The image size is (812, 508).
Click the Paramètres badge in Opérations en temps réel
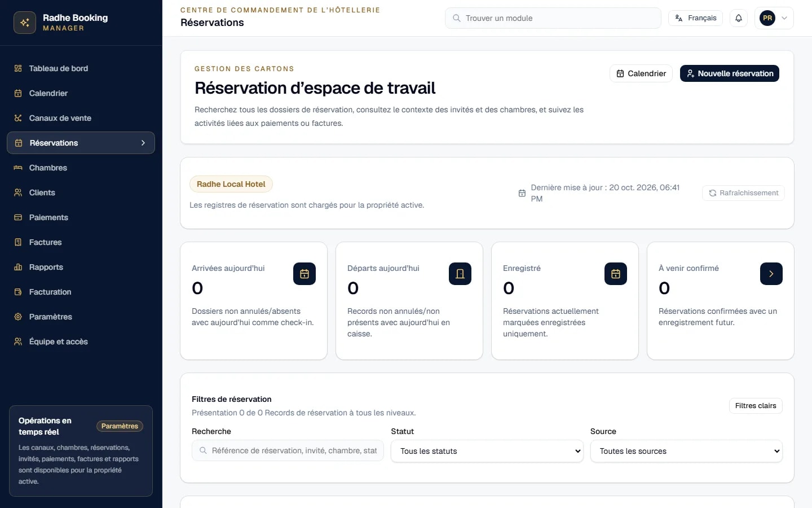(120, 426)
